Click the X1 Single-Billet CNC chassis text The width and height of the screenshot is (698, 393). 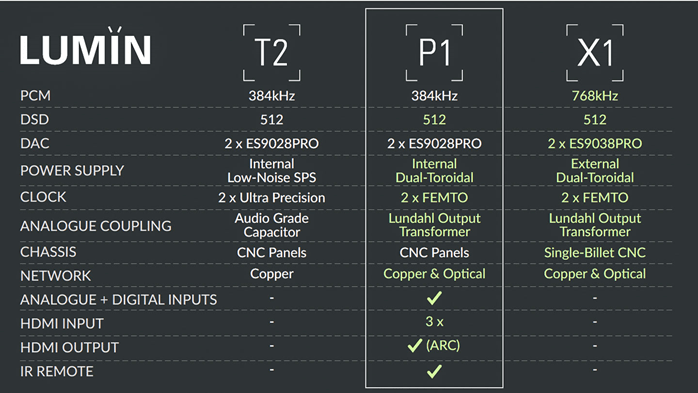pos(595,252)
